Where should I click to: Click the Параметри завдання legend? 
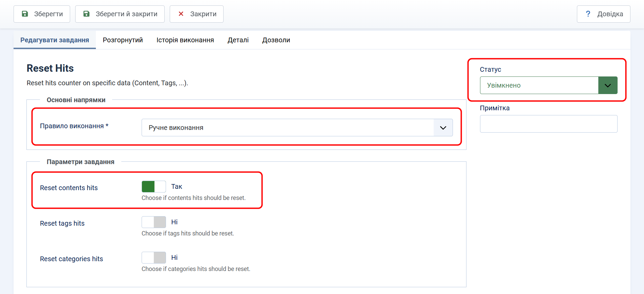click(80, 162)
